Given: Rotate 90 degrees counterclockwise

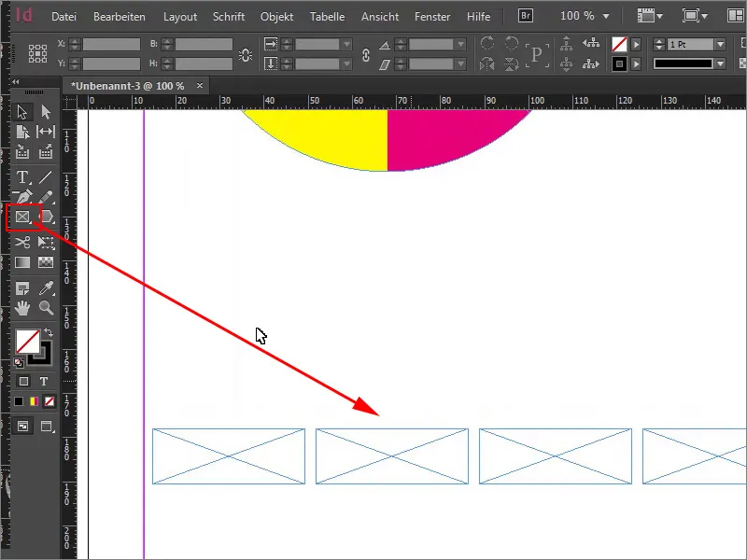Looking at the screenshot, I should pyautogui.click(x=511, y=43).
